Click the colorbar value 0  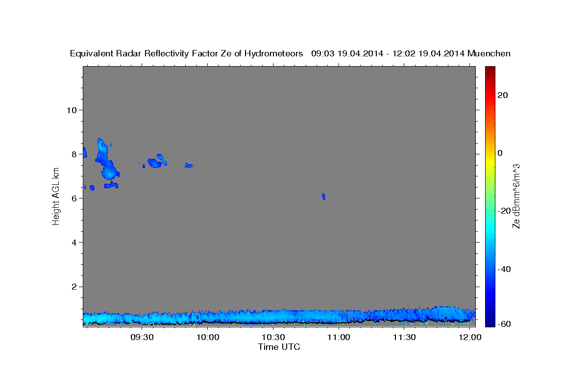(500, 153)
